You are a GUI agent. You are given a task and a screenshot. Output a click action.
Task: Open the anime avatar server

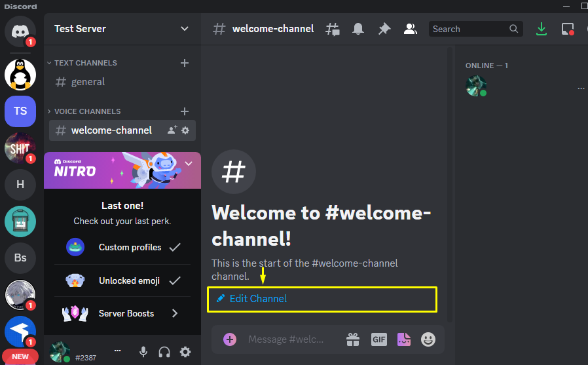tap(20, 295)
